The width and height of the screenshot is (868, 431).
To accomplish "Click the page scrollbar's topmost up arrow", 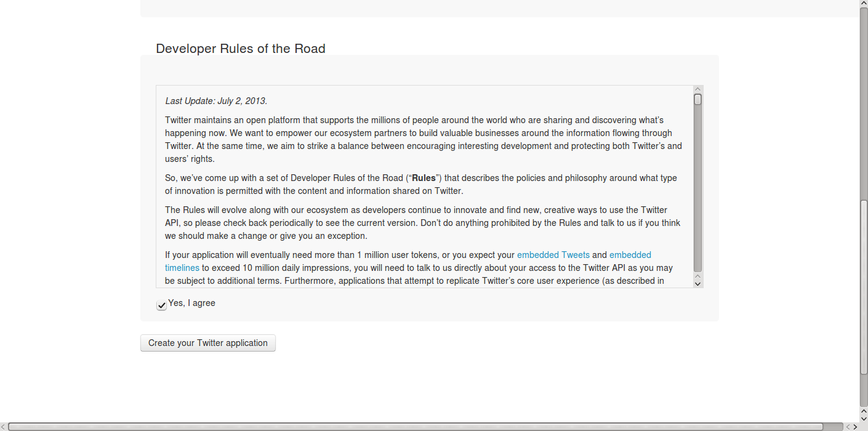I will point(864,4).
